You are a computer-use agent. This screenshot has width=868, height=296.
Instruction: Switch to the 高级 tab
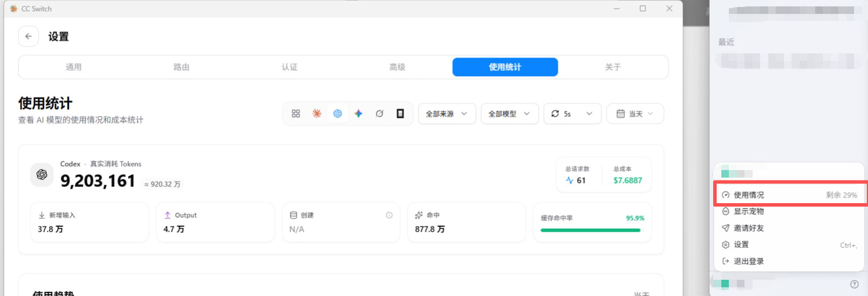(397, 67)
